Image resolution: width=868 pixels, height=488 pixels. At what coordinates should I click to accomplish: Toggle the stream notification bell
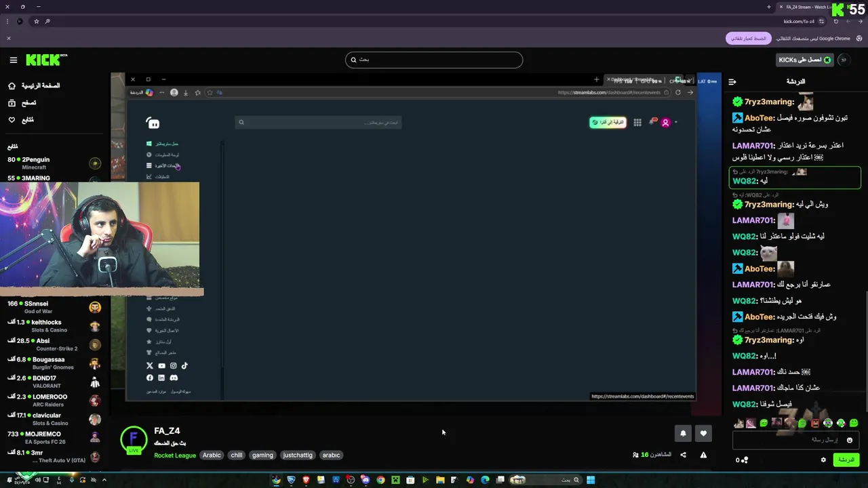pyautogui.click(x=683, y=433)
